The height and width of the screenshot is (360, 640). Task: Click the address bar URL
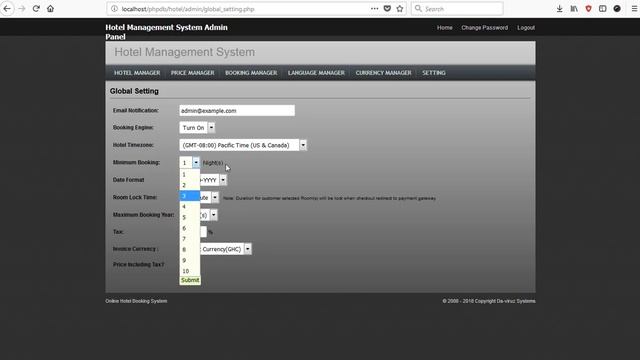tap(188, 9)
